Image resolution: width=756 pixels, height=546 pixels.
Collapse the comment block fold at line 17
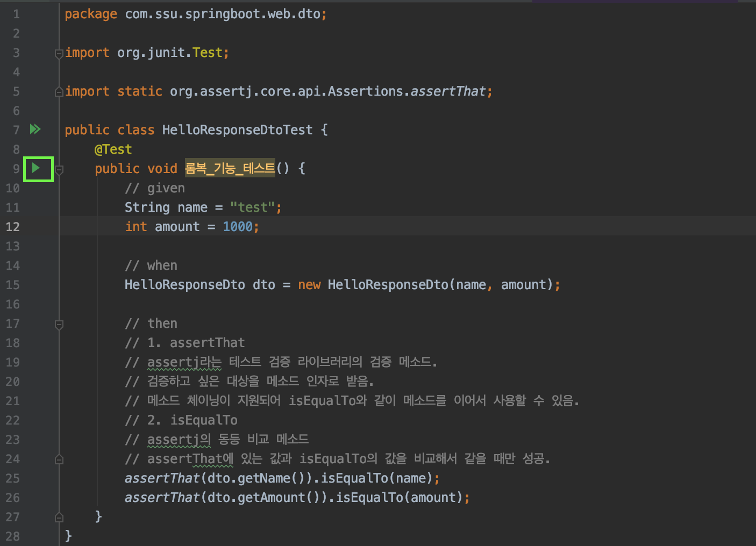(x=59, y=324)
